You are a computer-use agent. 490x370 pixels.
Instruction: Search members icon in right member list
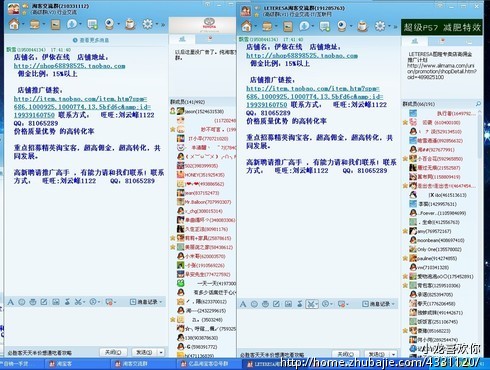click(x=478, y=104)
